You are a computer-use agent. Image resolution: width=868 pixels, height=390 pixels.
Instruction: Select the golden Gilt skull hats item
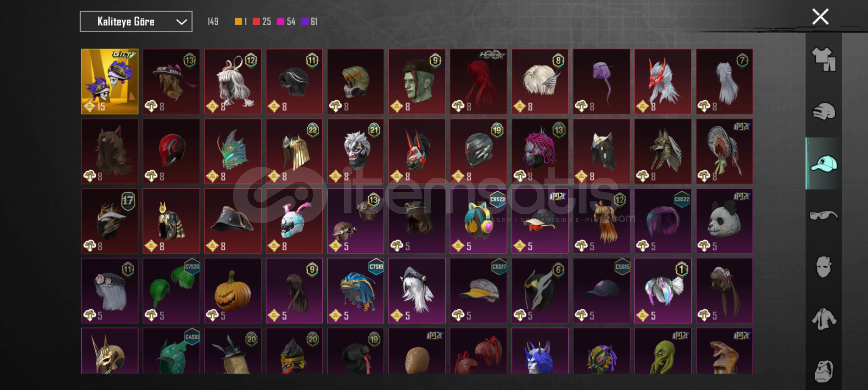coord(110,82)
